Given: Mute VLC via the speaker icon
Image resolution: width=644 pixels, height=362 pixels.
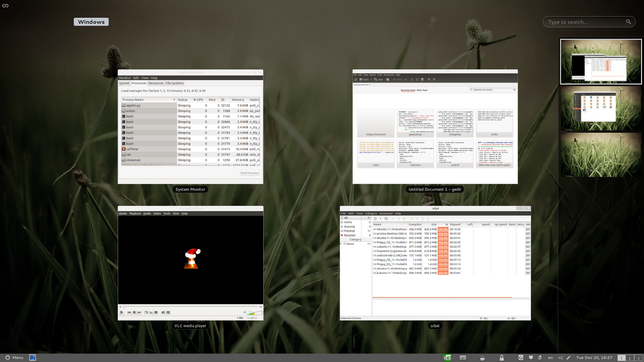Looking at the screenshot, I should point(245,312).
